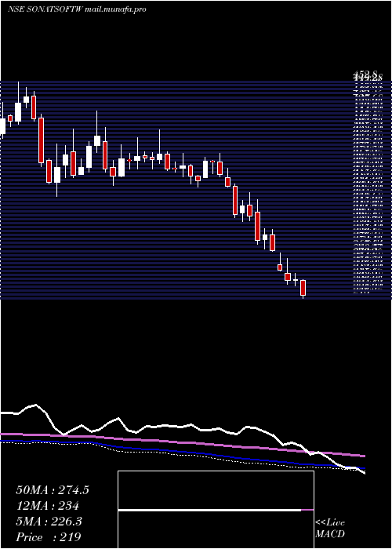
Task: Click the NSE SONATSOFTW mail.munafa.pro title text
Action: (77, 9)
